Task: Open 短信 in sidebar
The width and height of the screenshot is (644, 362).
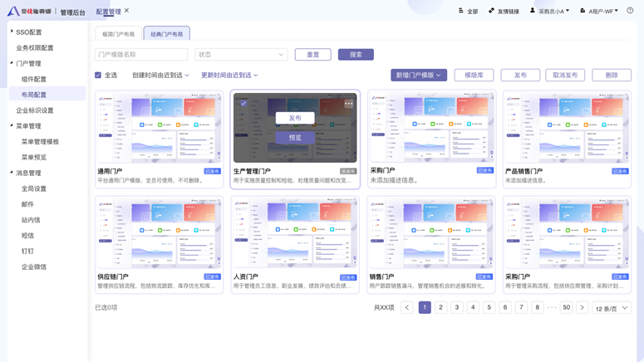Action: 28,235
